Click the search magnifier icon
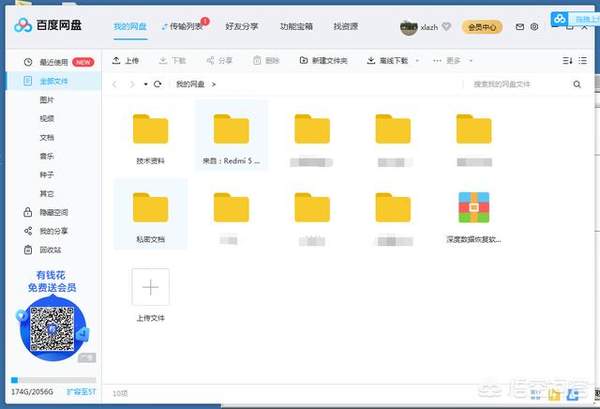Screen dimensions: 600x409 [x=577, y=84]
